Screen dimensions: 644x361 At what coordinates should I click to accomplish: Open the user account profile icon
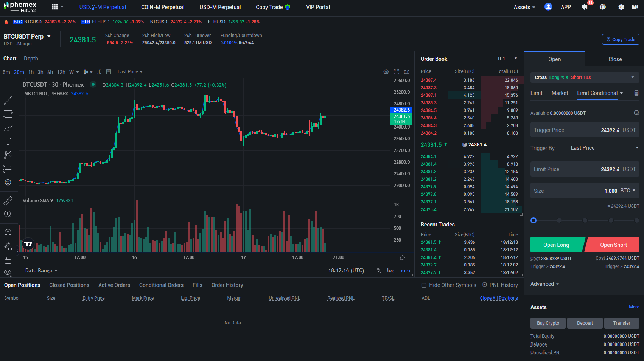point(548,7)
